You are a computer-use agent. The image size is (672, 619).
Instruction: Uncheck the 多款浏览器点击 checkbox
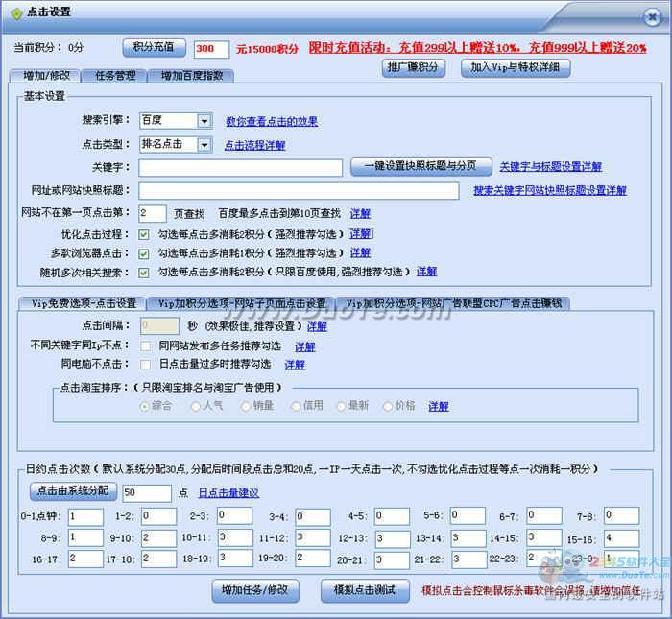(144, 253)
